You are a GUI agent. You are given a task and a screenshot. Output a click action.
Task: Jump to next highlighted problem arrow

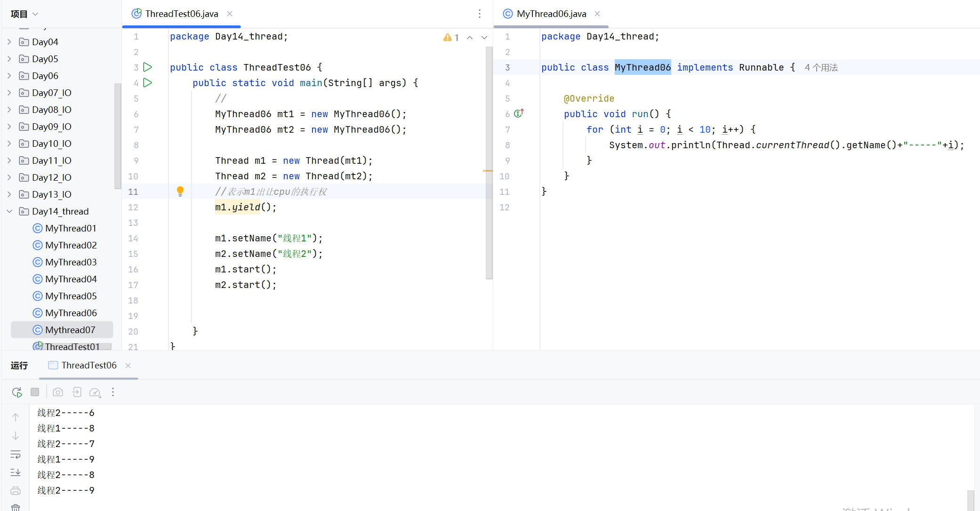click(x=484, y=38)
